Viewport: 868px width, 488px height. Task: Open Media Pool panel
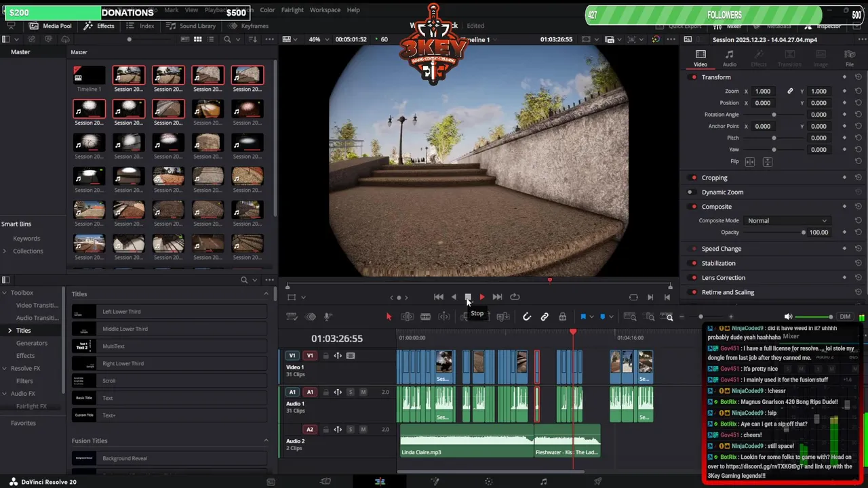(50, 26)
